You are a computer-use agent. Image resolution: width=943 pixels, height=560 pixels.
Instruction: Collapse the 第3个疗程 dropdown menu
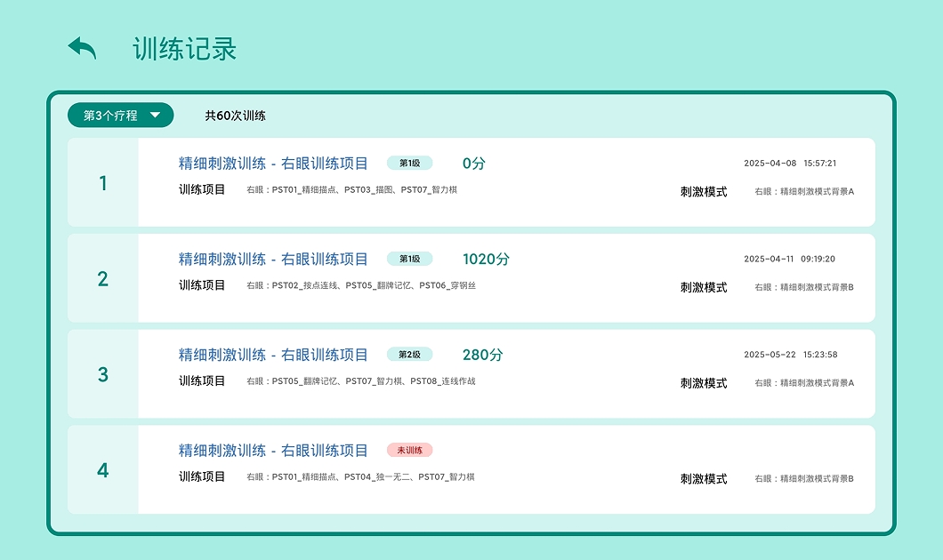(x=119, y=115)
